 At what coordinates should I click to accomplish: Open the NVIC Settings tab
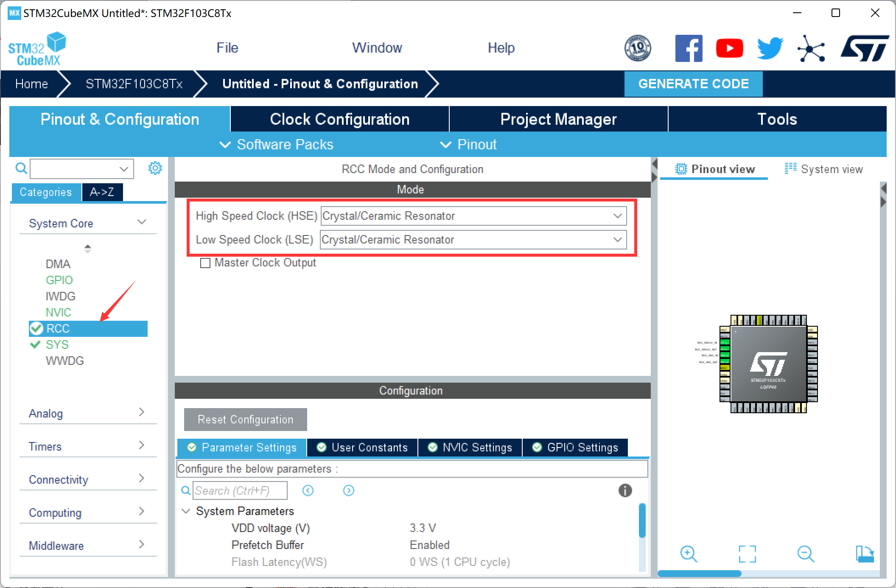pyautogui.click(x=470, y=448)
